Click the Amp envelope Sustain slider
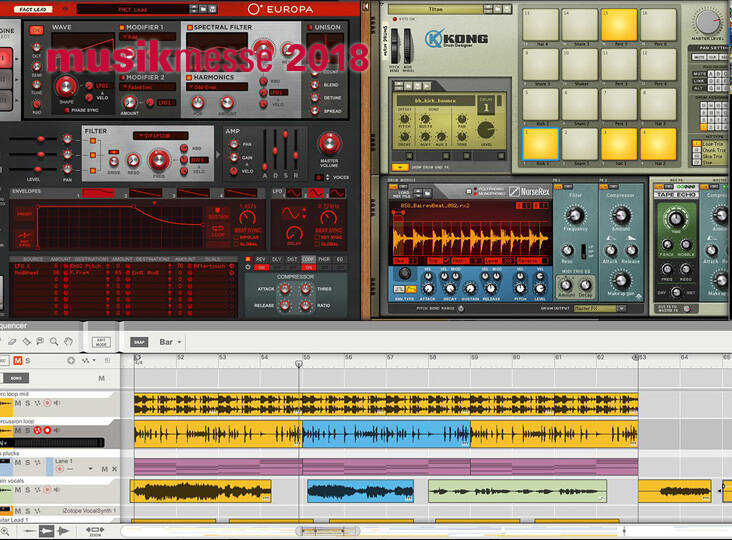The height and width of the screenshot is (540, 732). 285,135
